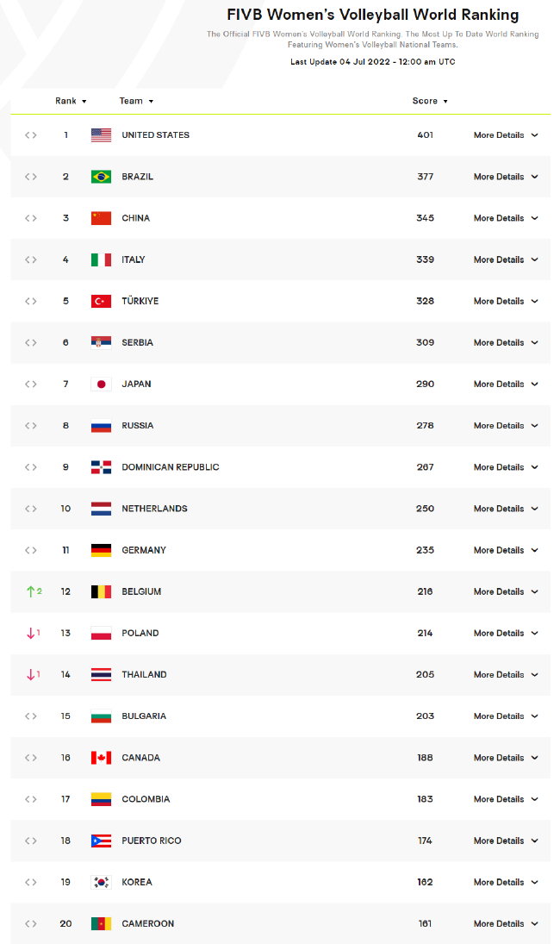Screen dimensions: 560x944
Task: Click the green rank-up arrow next to Belgium
Action: [x=31, y=591]
